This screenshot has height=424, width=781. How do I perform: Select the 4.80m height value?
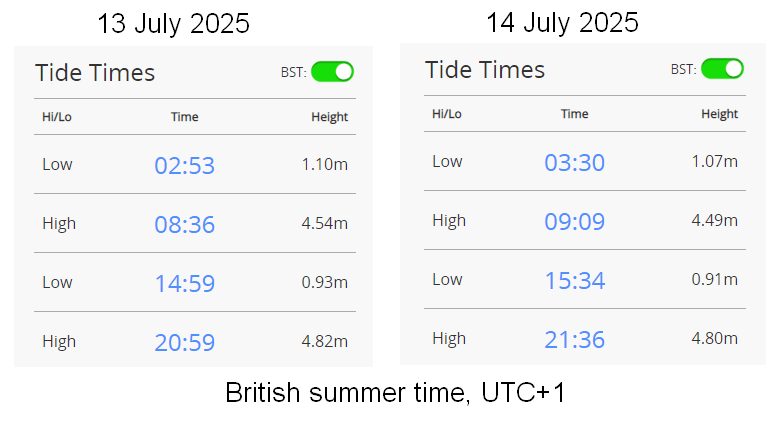click(x=715, y=338)
